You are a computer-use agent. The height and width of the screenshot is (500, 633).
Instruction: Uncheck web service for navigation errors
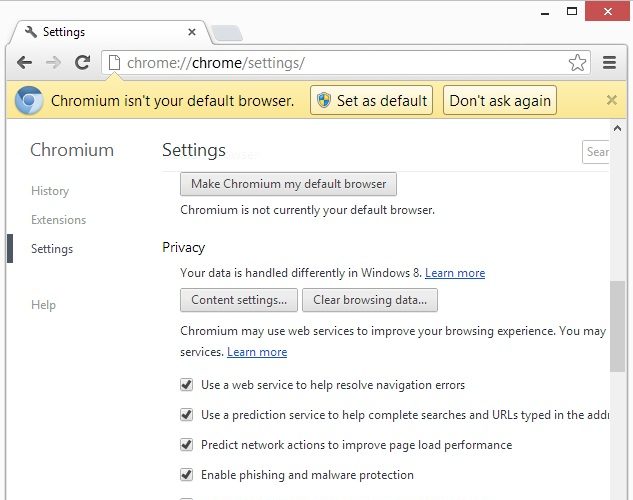point(186,385)
